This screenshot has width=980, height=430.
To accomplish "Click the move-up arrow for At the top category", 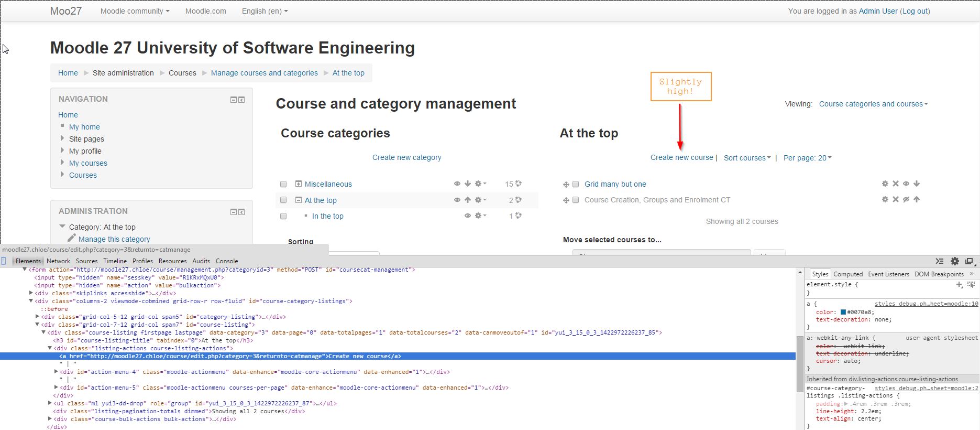I will click(x=468, y=200).
